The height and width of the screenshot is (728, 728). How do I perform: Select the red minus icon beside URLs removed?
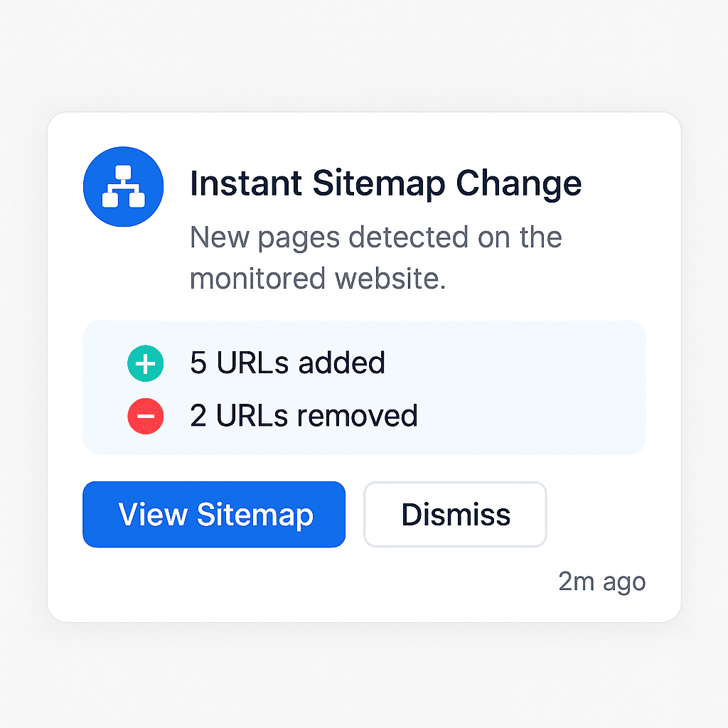pos(145,416)
